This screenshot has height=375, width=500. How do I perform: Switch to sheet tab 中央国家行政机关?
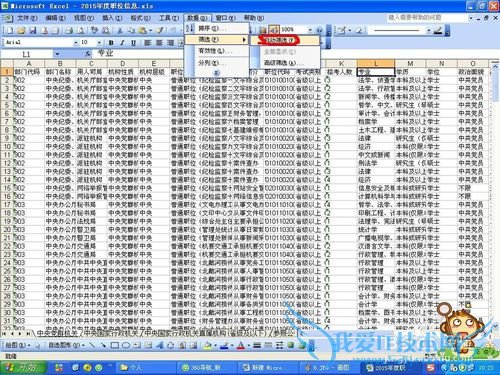tap(112, 333)
